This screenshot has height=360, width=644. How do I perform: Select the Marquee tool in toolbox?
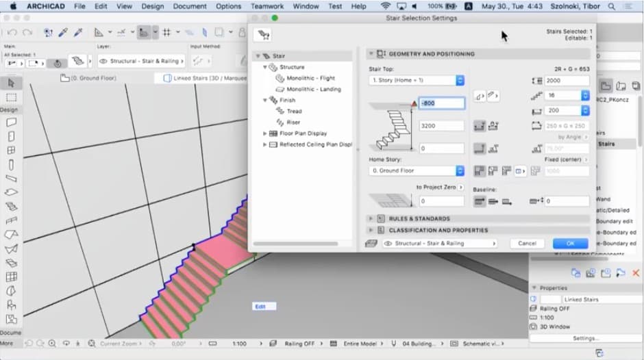[x=11, y=97]
